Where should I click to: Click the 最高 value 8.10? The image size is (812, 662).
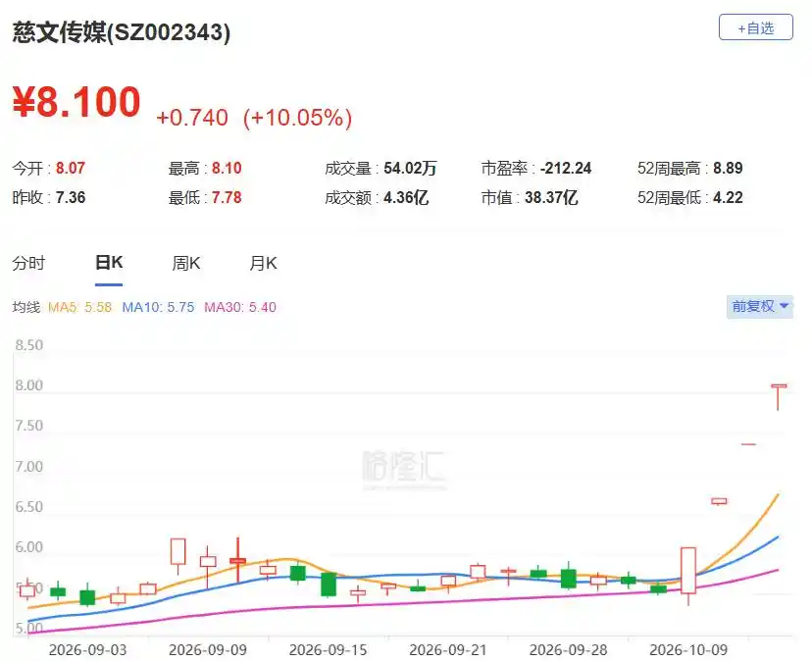pos(227,168)
